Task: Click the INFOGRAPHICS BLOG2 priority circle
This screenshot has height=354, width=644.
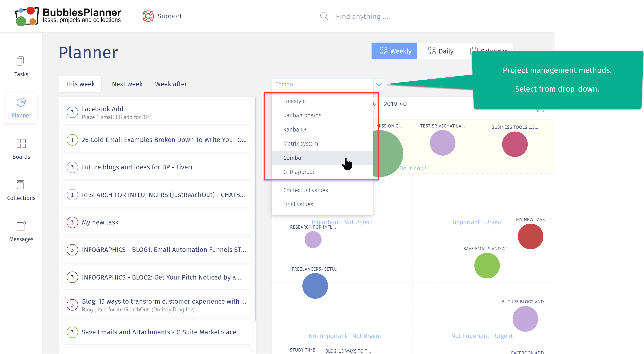Action: 72,277
